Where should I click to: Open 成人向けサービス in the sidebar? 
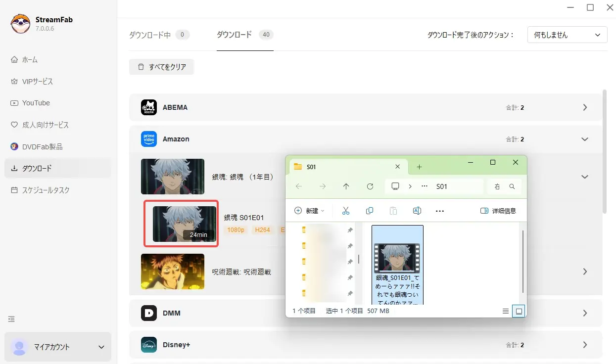tap(58, 125)
